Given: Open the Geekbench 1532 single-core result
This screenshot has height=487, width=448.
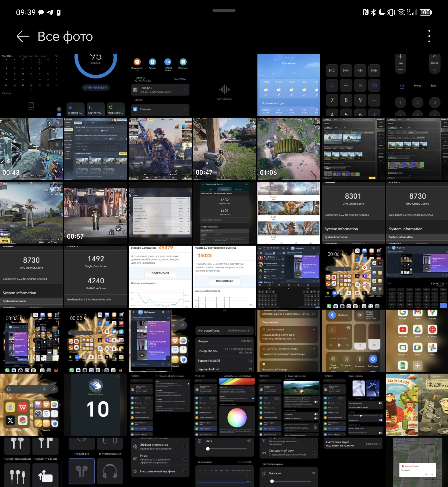Looking at the screenshot, I should click(224, 213).
